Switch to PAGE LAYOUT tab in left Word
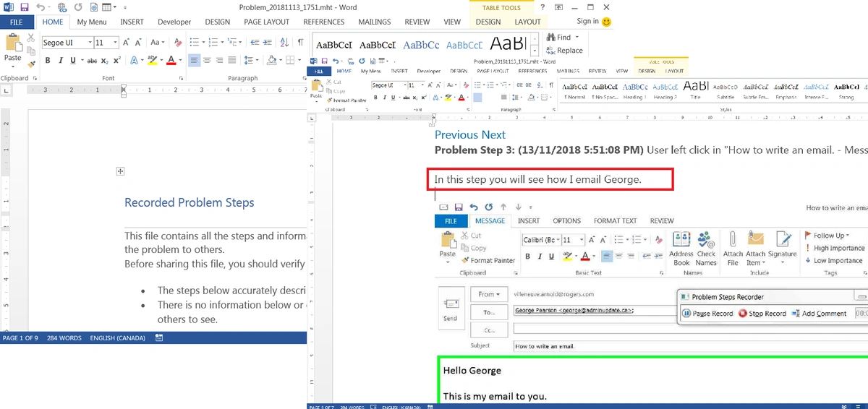Viewport: 868px width, 409px height. point(267,22)
